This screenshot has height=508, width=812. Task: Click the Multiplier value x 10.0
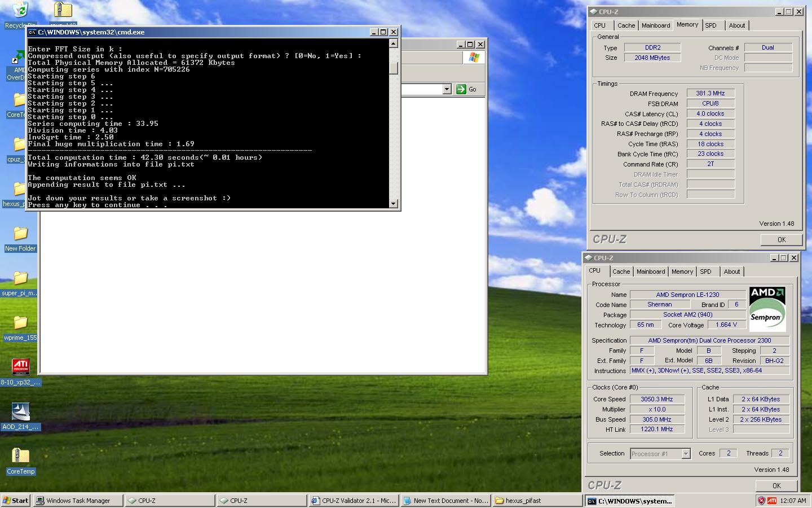pyautogui.click(x=657, y=410)
